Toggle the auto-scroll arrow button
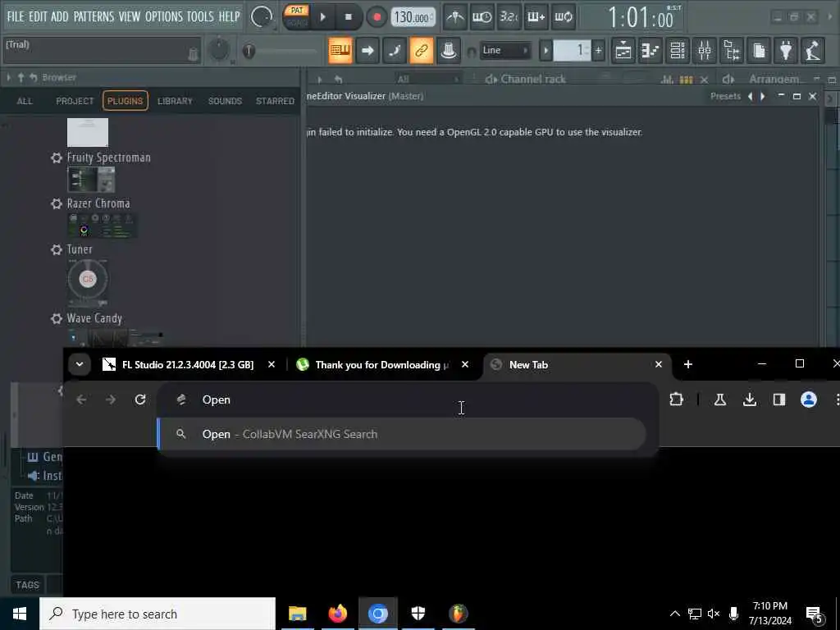 coord(367,50)
